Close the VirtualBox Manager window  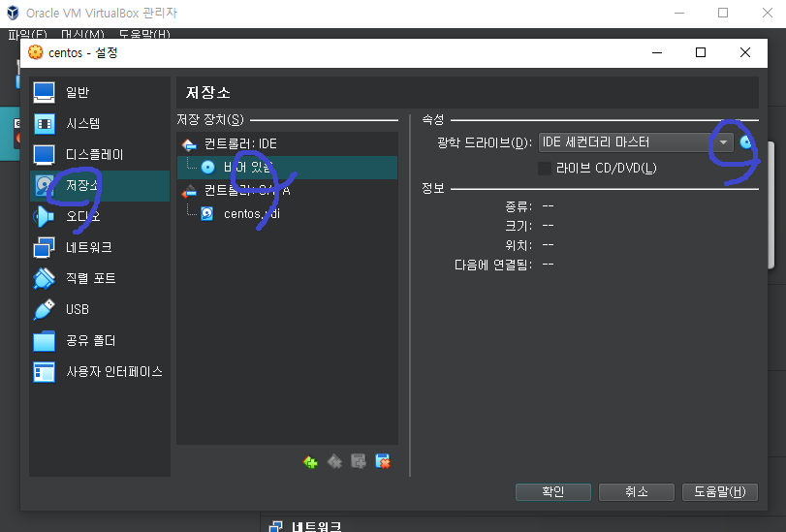[x=767, y=13]
